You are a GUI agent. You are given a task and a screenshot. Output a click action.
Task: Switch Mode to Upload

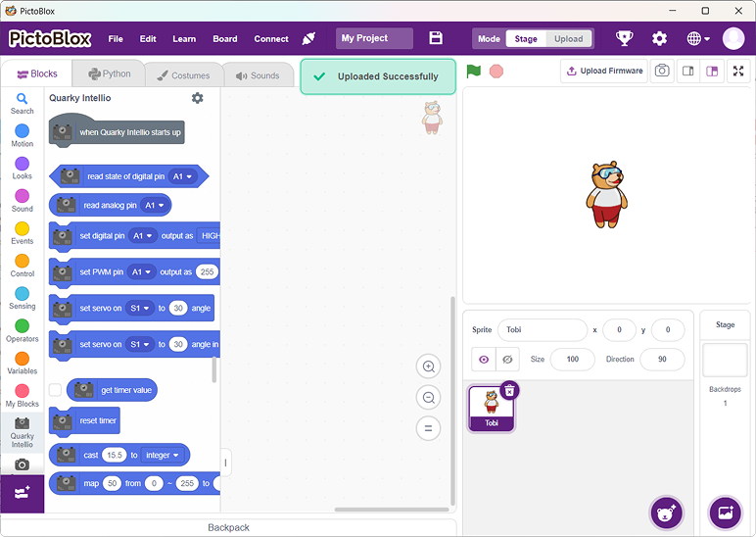coord(568,39)
